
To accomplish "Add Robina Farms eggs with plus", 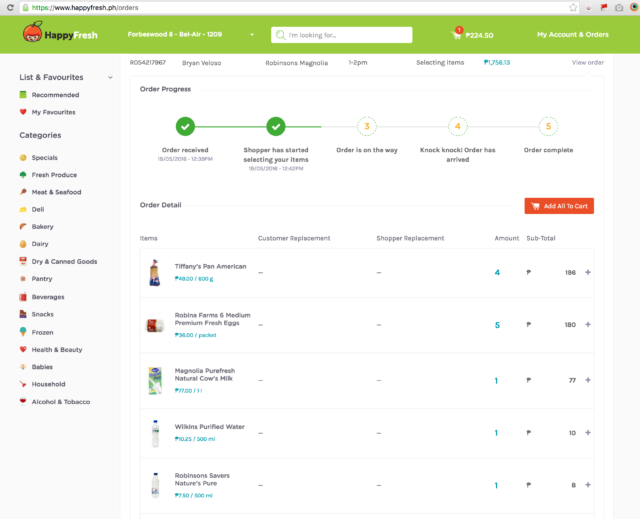I will (x=588, y=324).
